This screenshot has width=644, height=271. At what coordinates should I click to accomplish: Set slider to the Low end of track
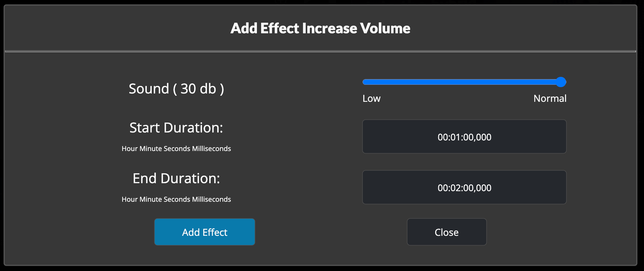pyautogui.click(x=364, y=82)
